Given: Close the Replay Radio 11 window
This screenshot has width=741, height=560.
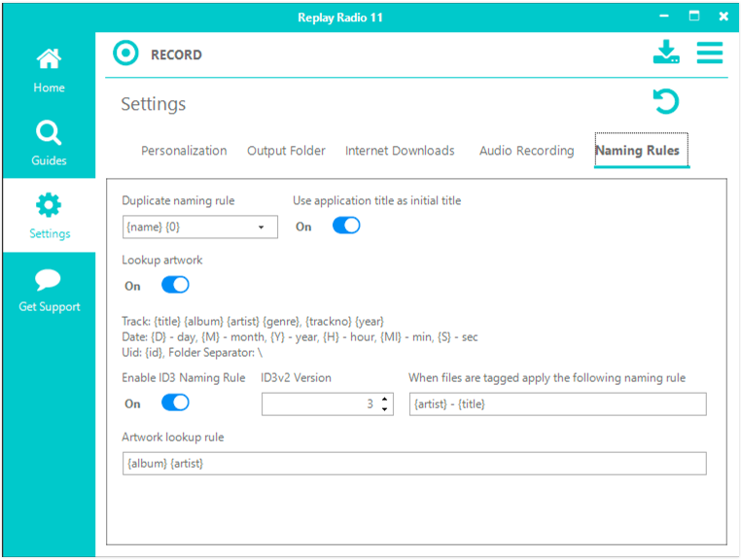Looking at the screenshot, I should [723, 17].
